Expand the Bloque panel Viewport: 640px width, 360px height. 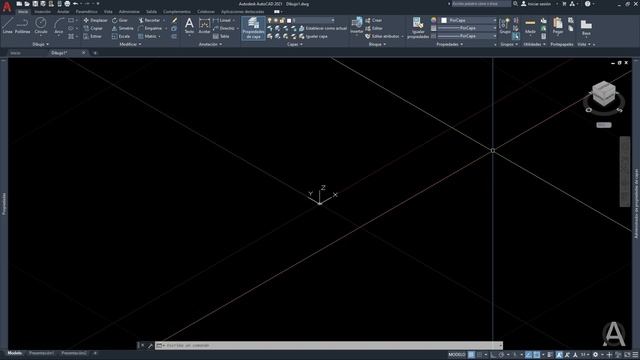pyautogui.click(x=377, y=44)
